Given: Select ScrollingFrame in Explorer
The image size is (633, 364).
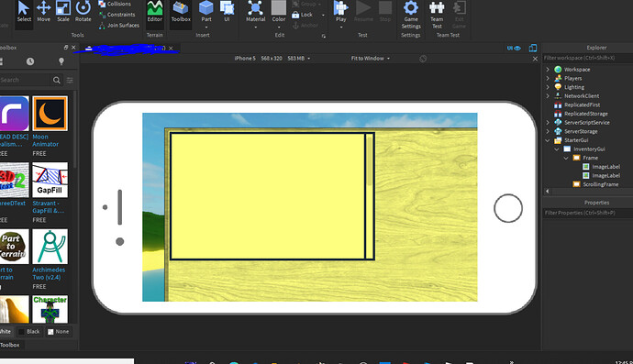Looking at the screenshot, I should coord(600,184).
